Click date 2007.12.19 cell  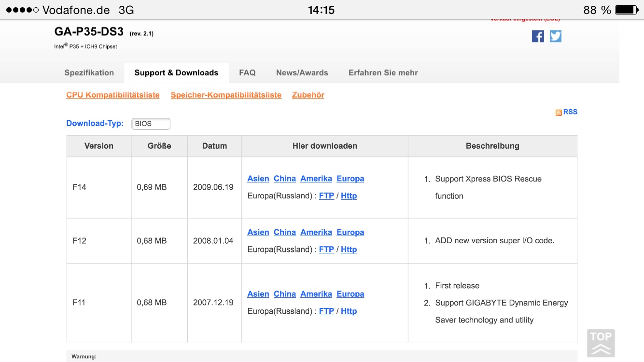(x=214, y=303)
